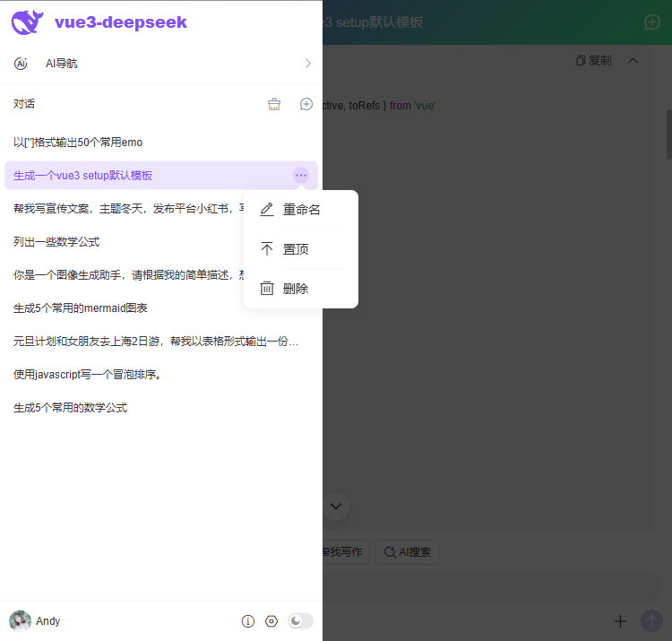Image resolution: width=672 pixels, height=641 pixels.
Task: Click the dimmed message input field
Action: (493, 587)
